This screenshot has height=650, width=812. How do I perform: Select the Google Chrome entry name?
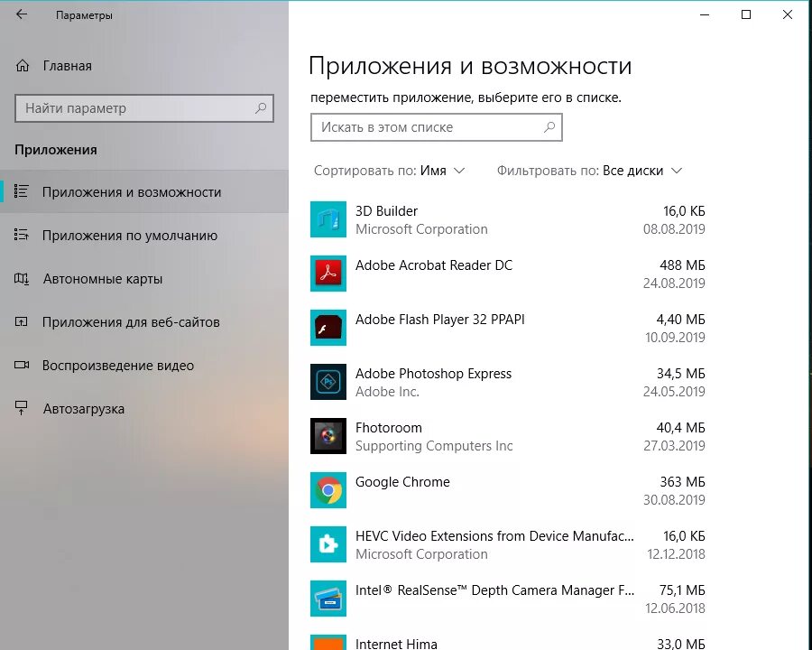(x=402, y=481)
